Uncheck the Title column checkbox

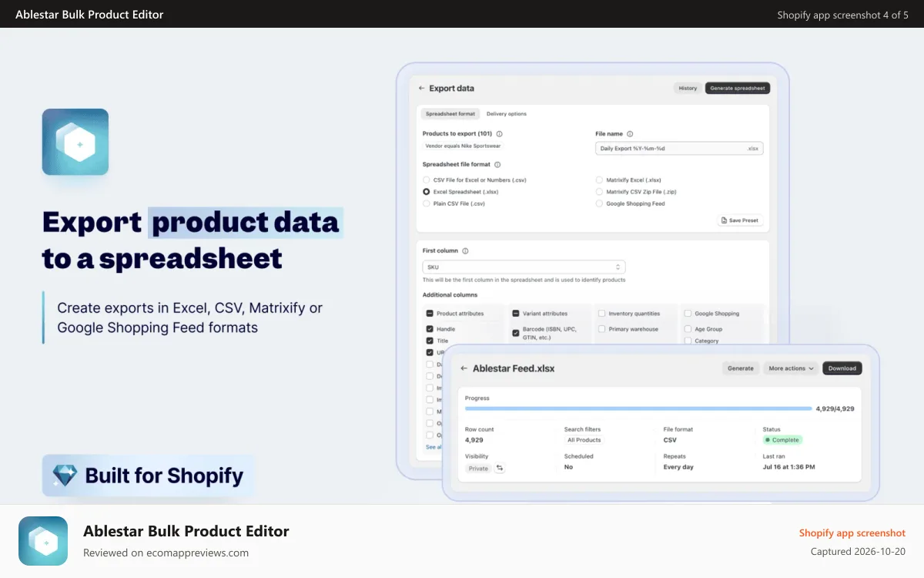pyautogui.click(x=430, y=341)
